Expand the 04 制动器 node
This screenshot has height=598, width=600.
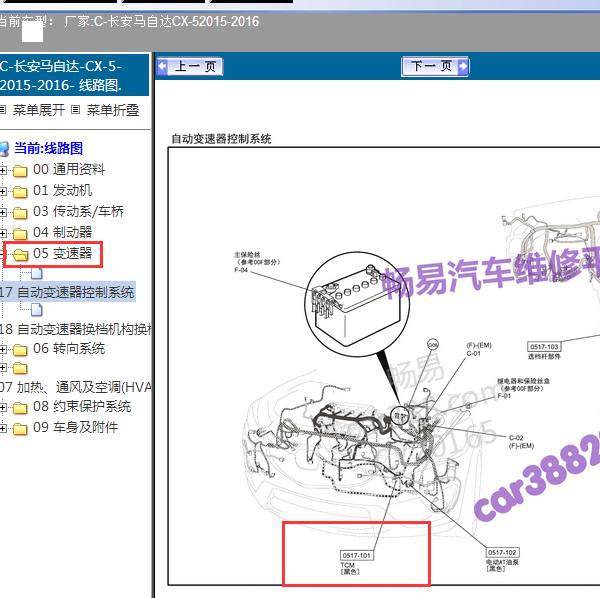click(3, 233)
